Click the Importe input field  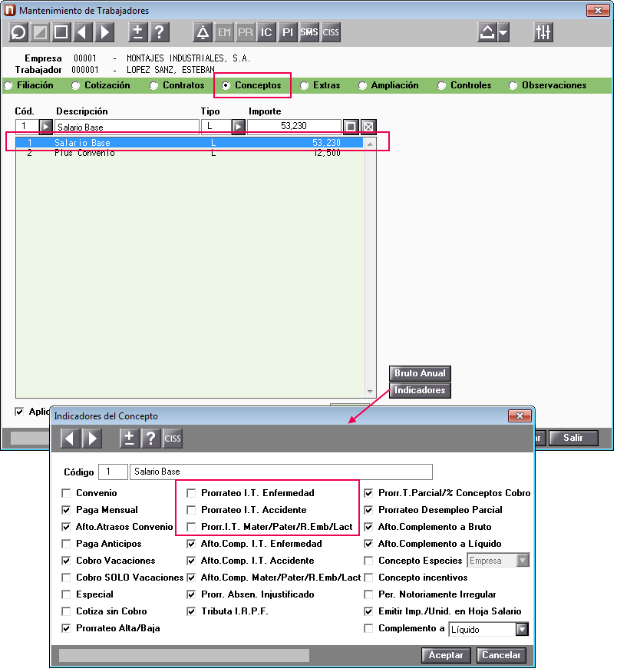[294, 127]
